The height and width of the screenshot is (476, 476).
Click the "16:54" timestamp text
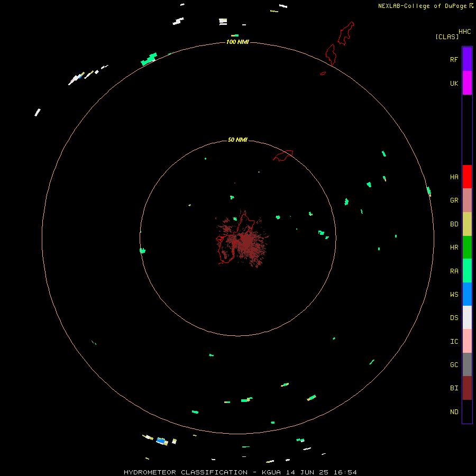pyautogui.click(x=345, y=472)
